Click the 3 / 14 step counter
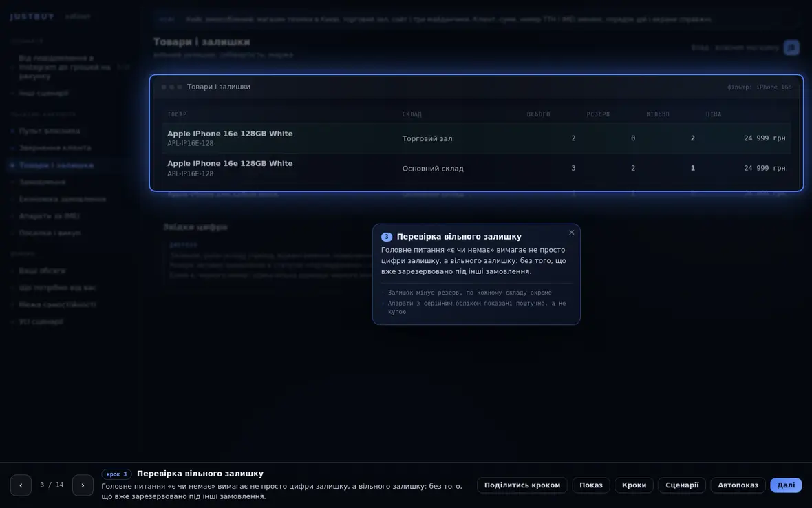This screenshot has height=508, width=812. tap(52, 485)
